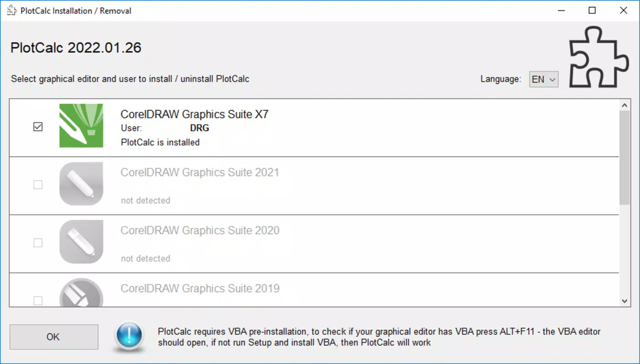Screen dimensions: 640x364
Task: Click the puzzle piece logo
Action: [x=599, y=56]
